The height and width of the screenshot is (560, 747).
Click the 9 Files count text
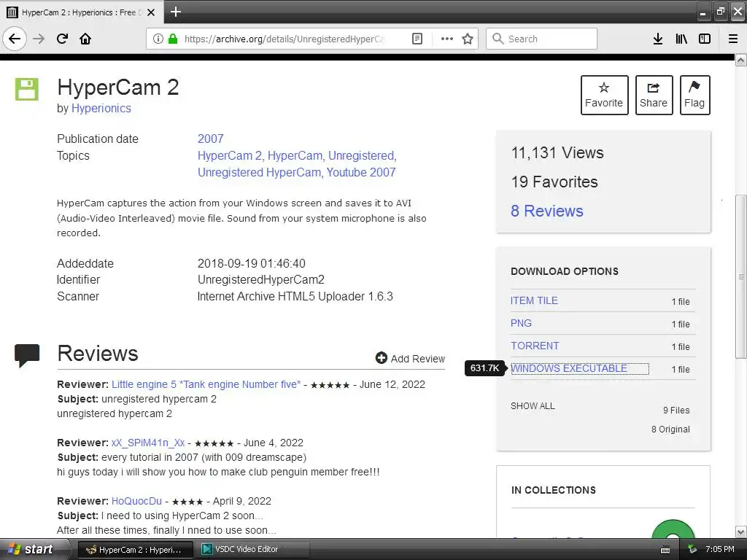(x=676, y=410)
